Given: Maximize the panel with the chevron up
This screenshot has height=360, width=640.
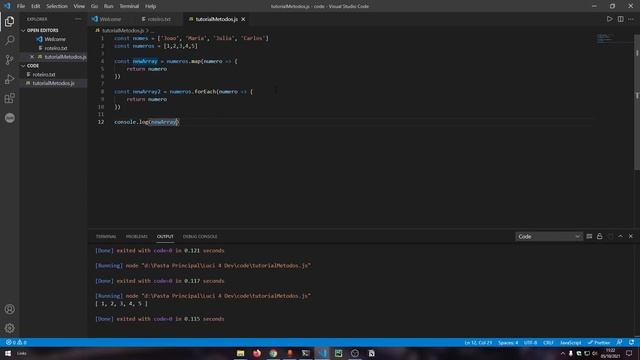Looking at the screenshot, I should 620,236.
